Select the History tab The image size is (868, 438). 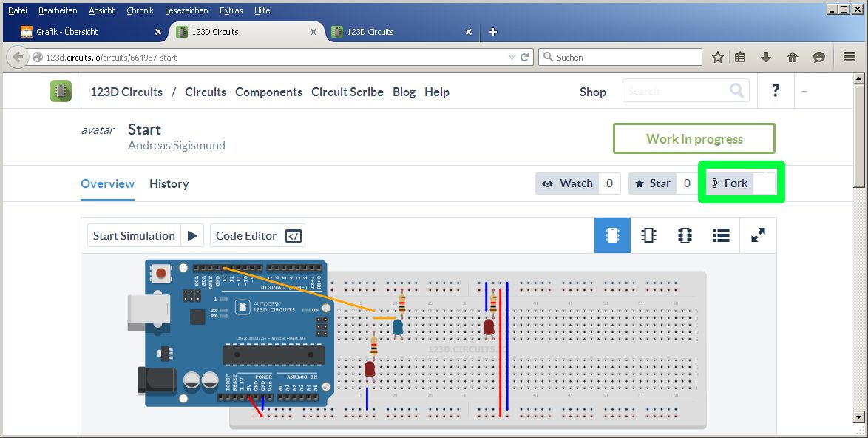coord(169,183)
